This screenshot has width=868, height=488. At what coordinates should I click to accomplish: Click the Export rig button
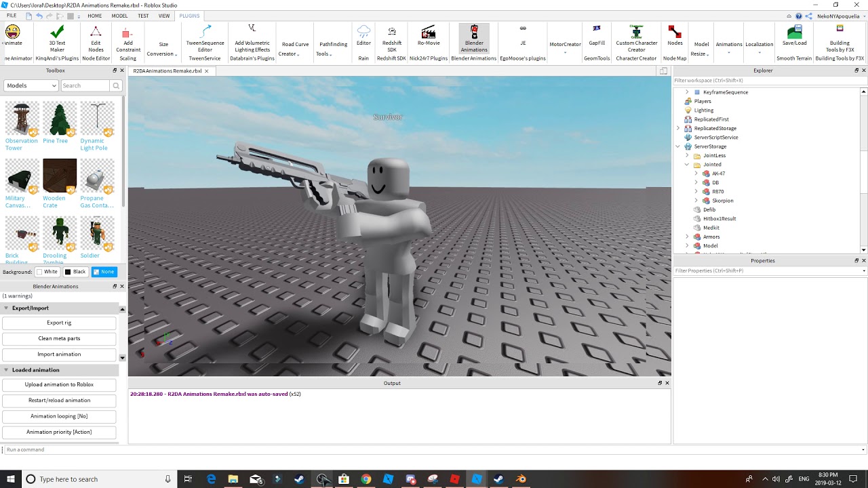tap(59, 323)
